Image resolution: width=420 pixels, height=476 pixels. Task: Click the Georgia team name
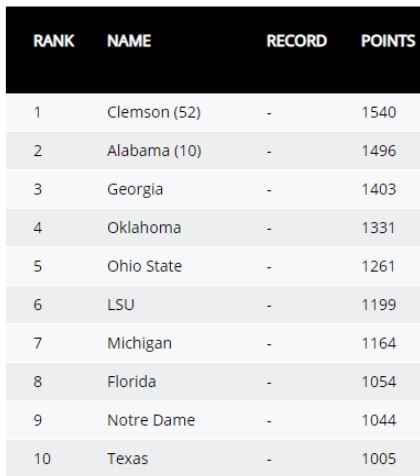click(135, 190)
